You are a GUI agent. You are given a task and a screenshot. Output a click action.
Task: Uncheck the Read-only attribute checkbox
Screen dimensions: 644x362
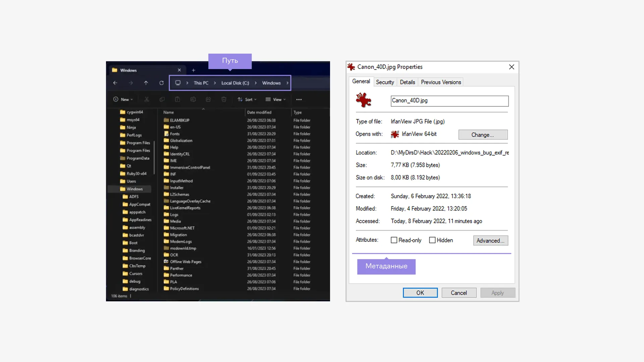click(394, 240)
